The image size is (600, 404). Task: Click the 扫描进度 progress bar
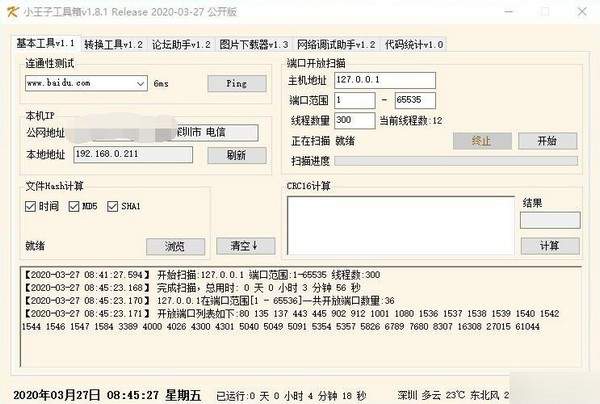click(x=455, y=161)
